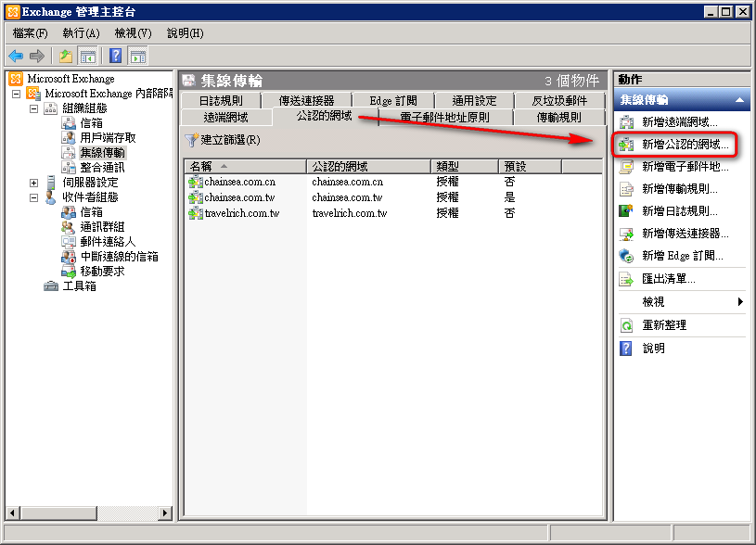Click the tree pane scroll left arrow
Image resolution: width=756 pixels, height=545 pixels.
click(x=13, y=513)
